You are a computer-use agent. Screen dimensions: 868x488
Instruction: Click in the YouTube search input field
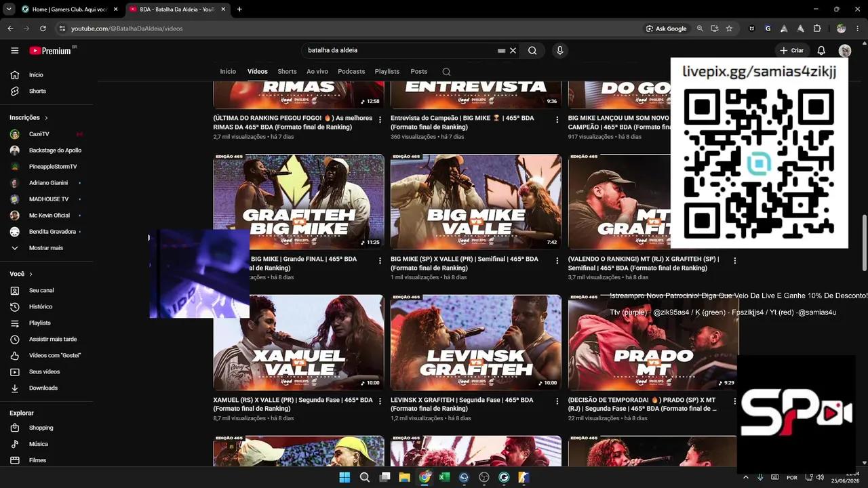tap(400, 50)
